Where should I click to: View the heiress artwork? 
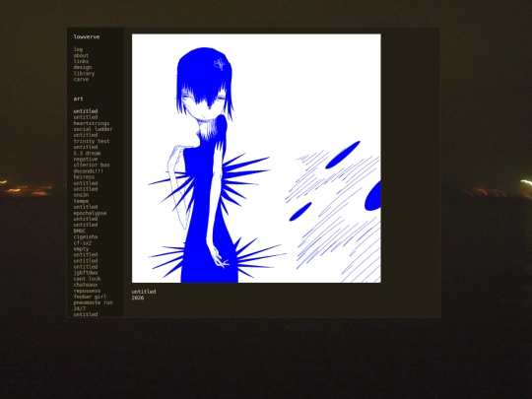84,177
